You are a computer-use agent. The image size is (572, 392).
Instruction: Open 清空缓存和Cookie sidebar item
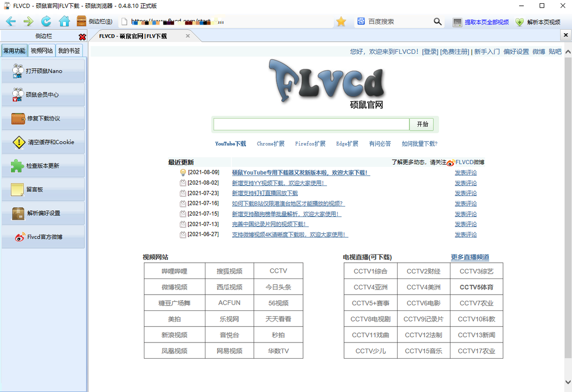pos(43,142)
